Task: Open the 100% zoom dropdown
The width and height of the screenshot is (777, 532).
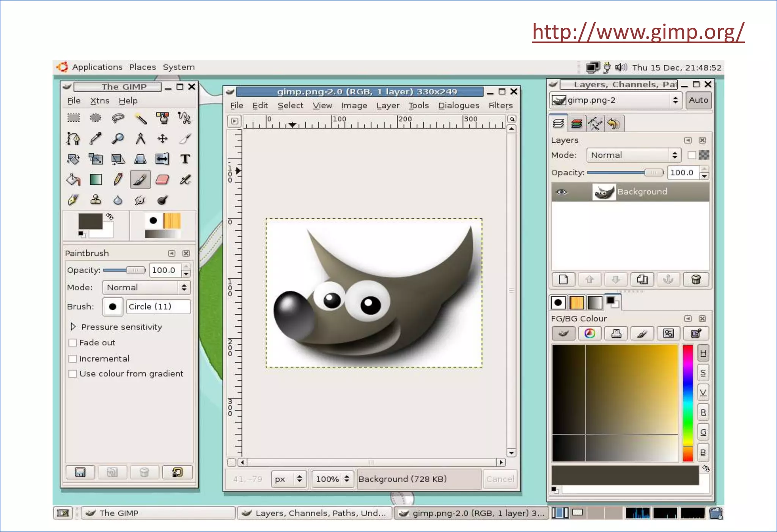Action: click(x=332, y=479)
